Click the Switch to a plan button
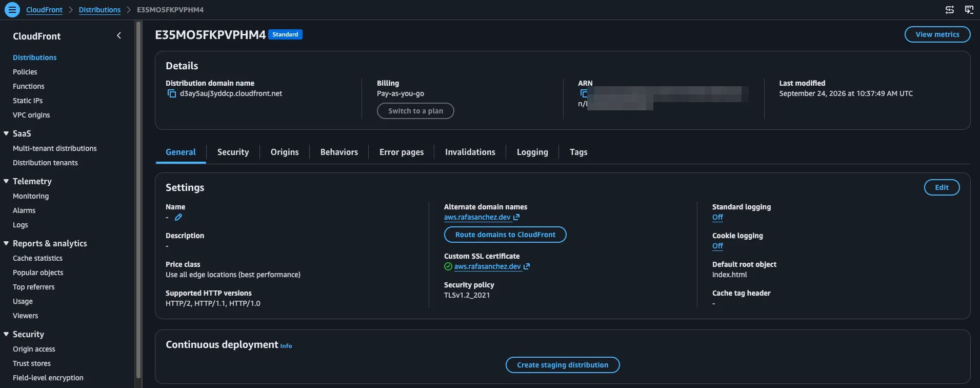This screenshot has width=980, height=388. (415, 111)
